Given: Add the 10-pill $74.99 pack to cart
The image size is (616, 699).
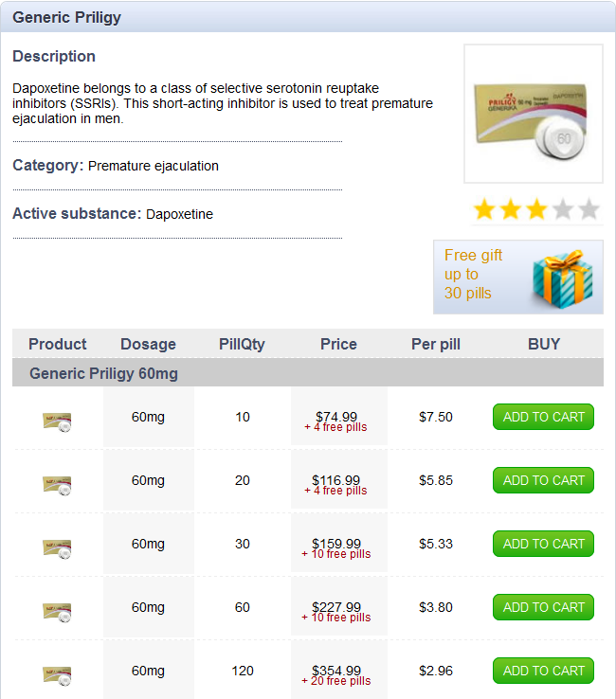Looking at the screenshot, I should [x=543, y=417].
